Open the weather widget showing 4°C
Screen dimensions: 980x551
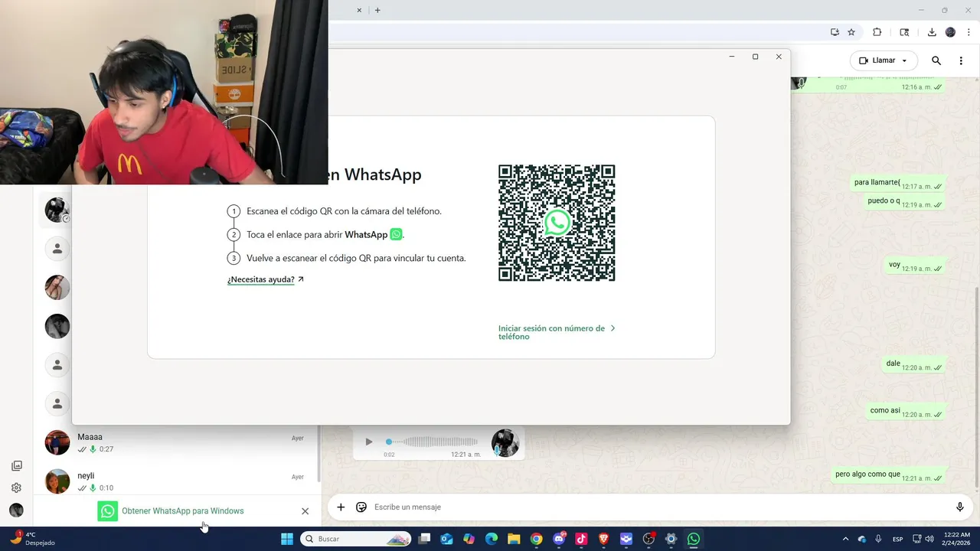[x=31, y=539]
